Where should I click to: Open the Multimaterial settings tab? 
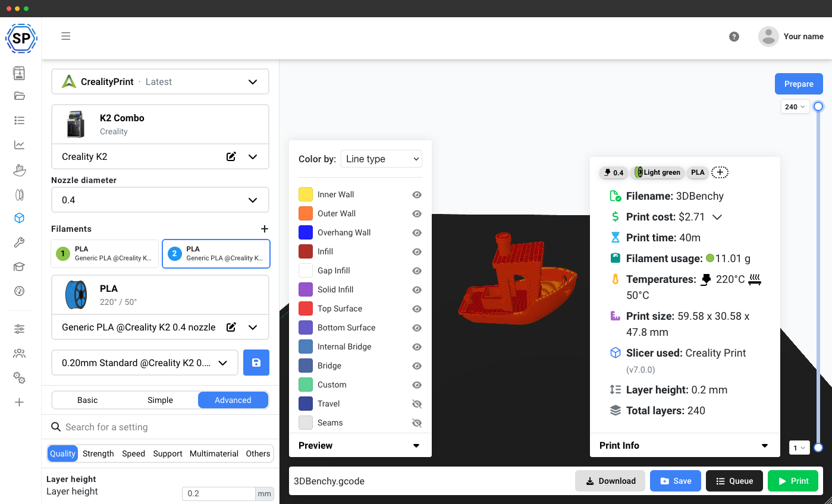(214, 453)
